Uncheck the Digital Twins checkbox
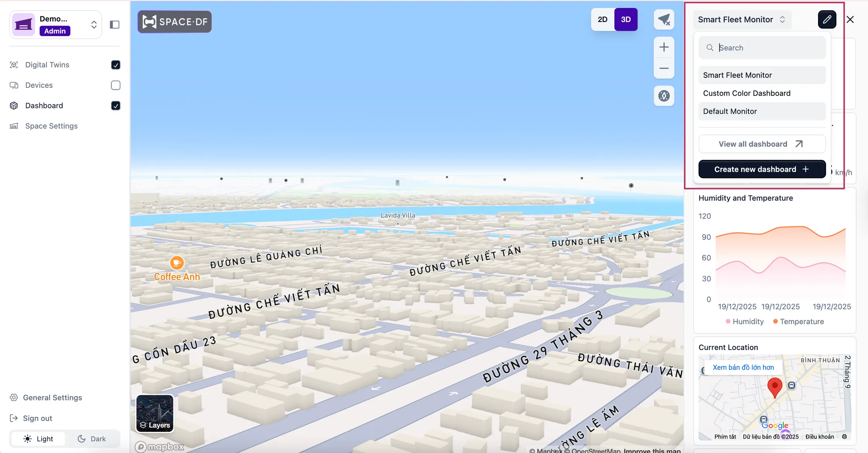 115,65
